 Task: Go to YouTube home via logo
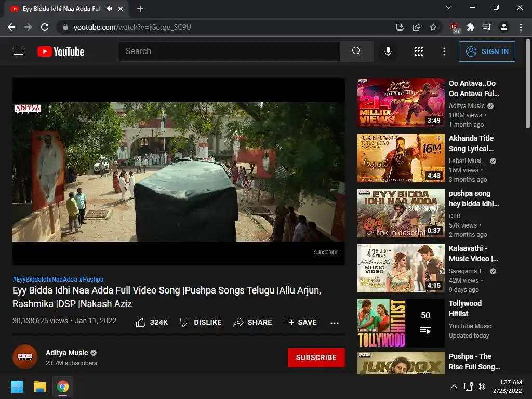click(61, 51)
